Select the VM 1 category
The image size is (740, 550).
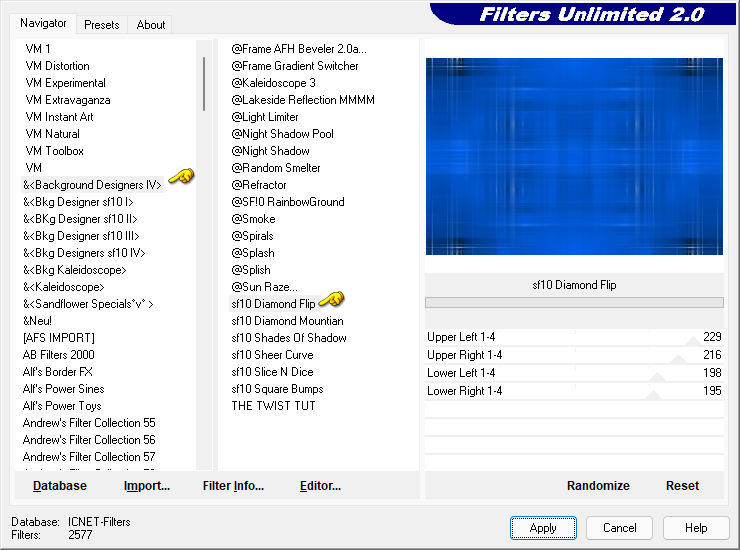tap(38, 49)
